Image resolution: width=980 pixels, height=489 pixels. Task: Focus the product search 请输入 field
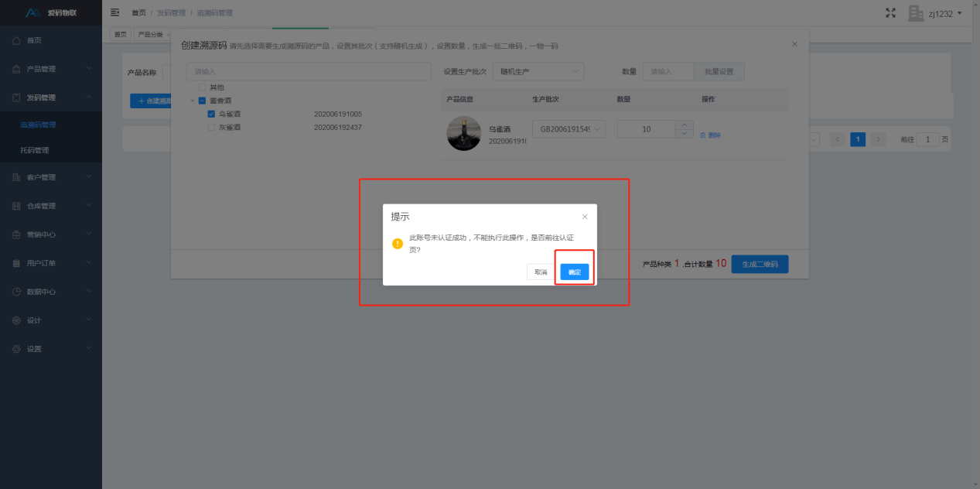tap(309, 71)
